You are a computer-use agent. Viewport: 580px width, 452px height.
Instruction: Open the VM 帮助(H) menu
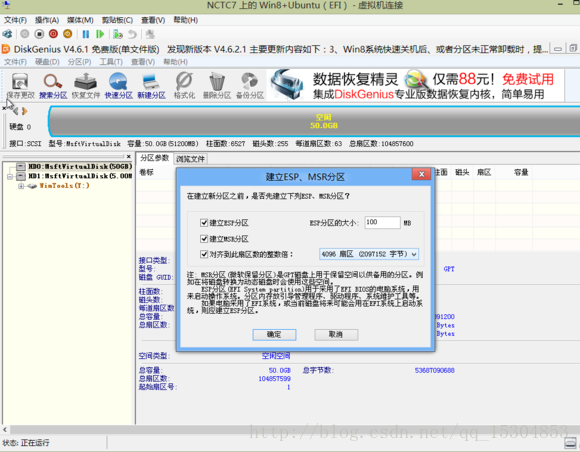[x=186, y=20]
